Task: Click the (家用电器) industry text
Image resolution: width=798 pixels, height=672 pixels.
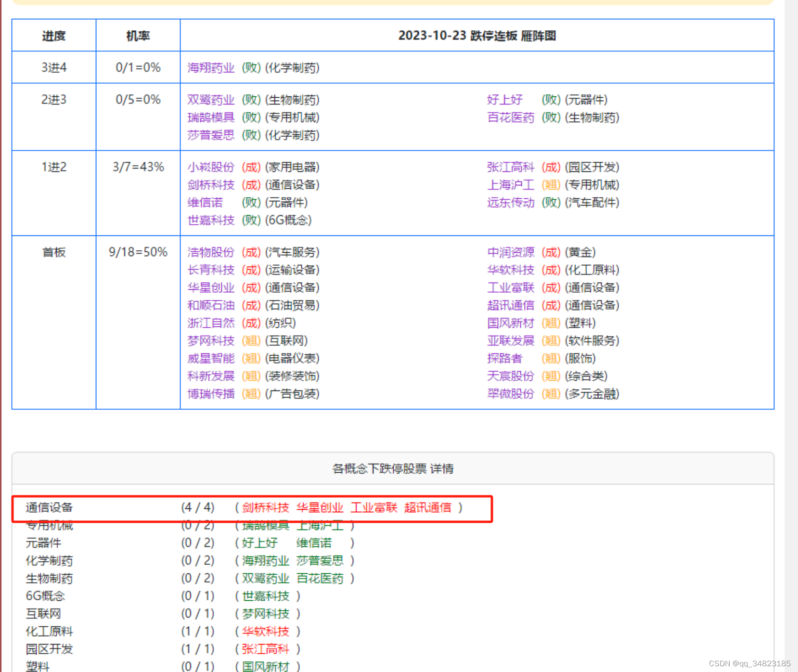Action: [x=292, y=167]
